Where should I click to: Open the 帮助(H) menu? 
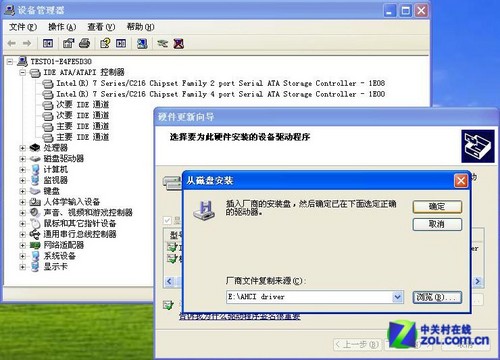tap(140, 27)
